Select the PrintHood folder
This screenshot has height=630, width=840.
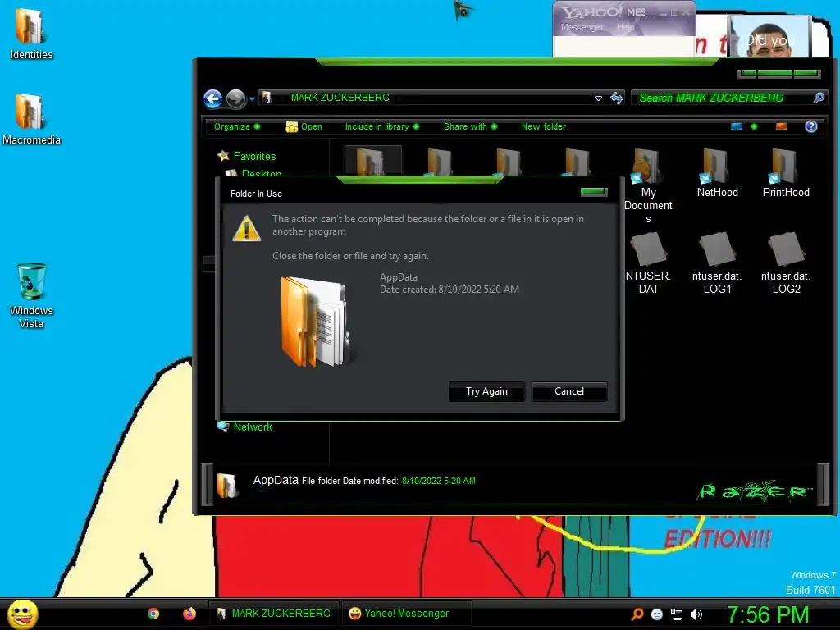coord(786,172)
